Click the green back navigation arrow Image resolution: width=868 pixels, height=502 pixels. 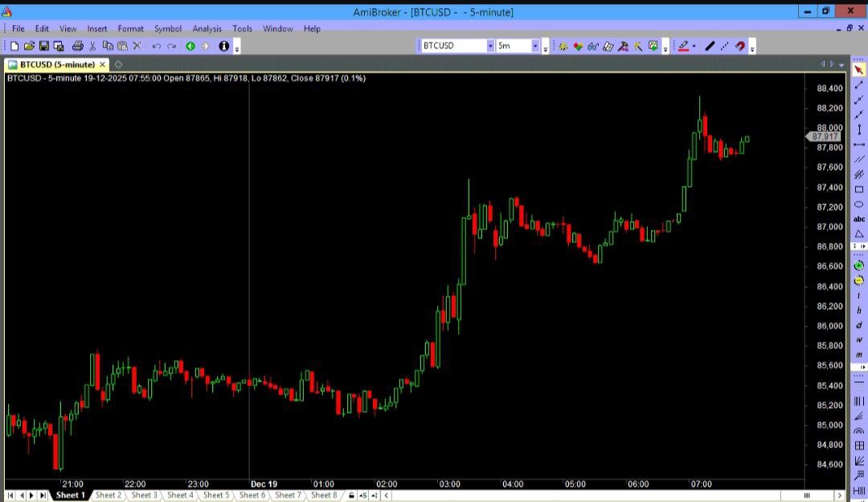coord(190,47)
